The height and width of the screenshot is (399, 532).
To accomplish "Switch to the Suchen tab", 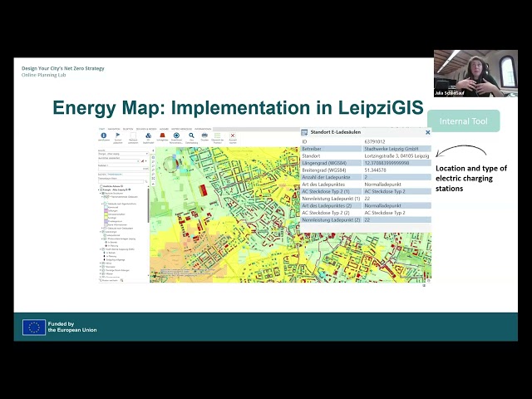I will tap(101, 175).
